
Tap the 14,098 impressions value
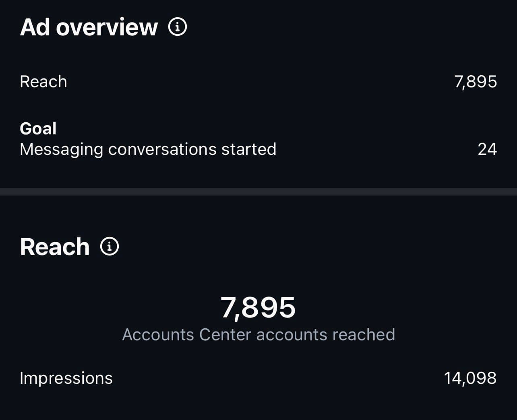(470, 378)
